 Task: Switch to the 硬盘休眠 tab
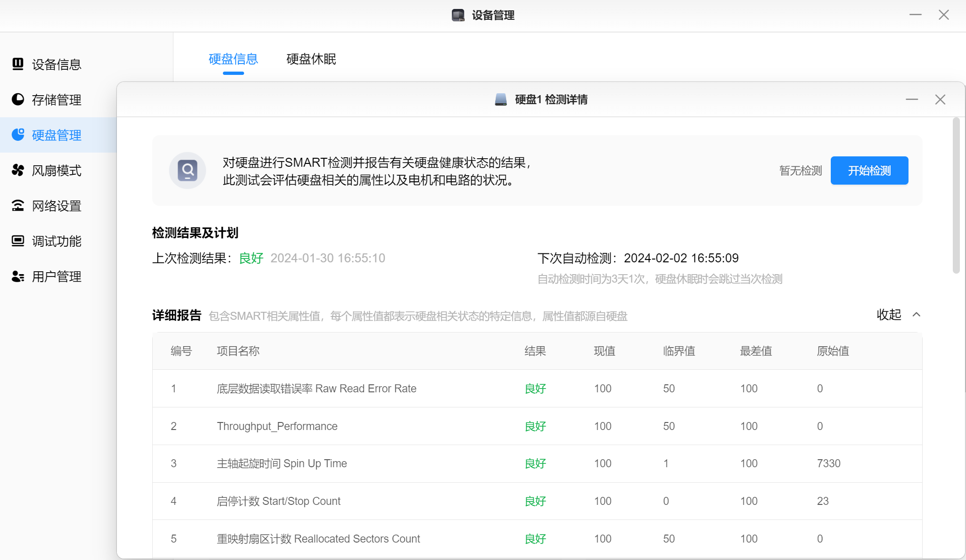coord(311,59)
